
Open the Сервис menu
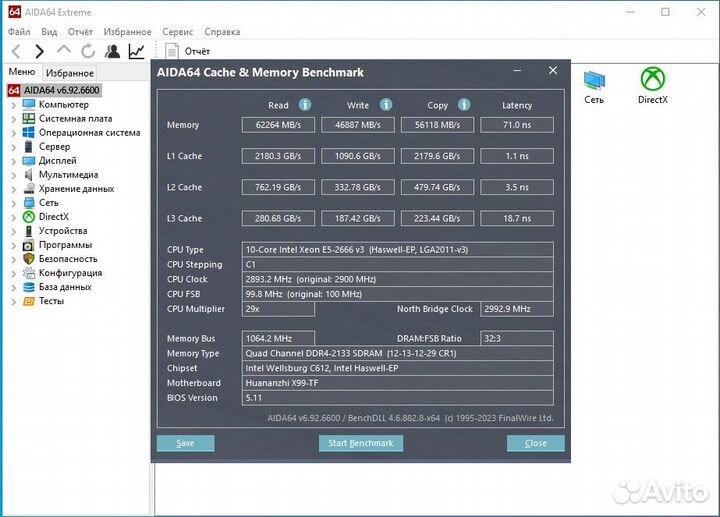pos(178,32)
